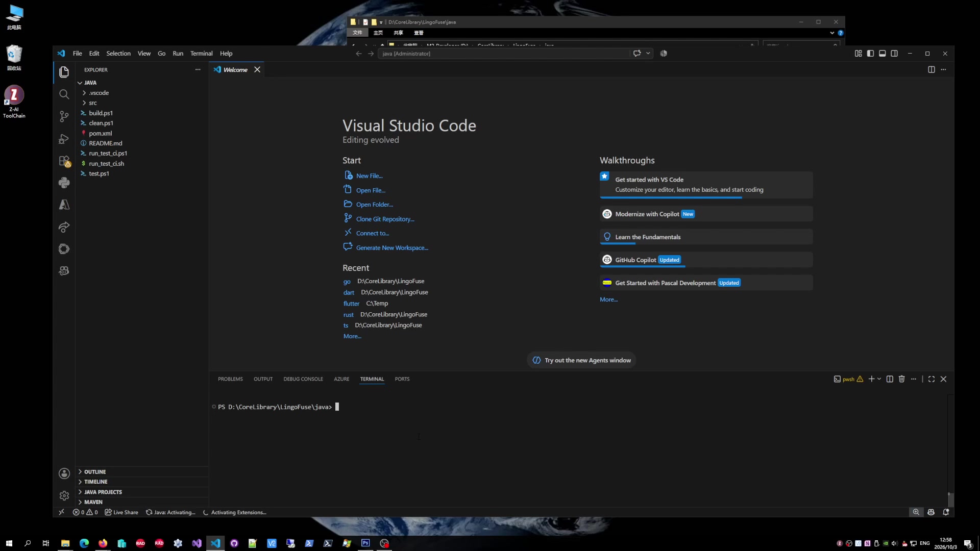This screenshot has height=551, width=980.
Task: Open notifications bell in status bar
Action: (x=946, y=512)
